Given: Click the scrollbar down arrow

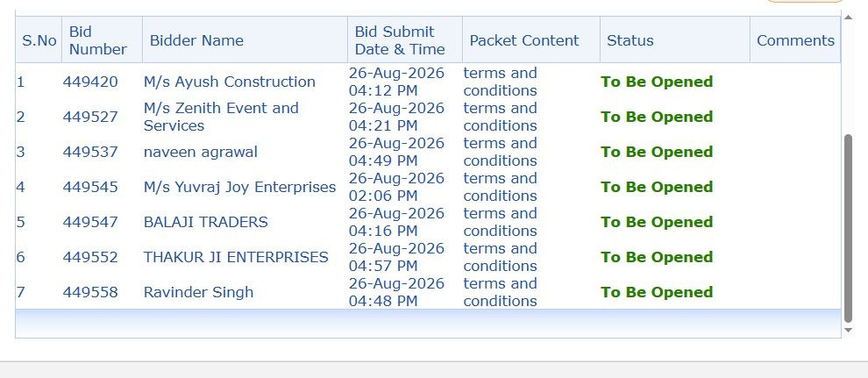Looking at the screenshot, I should [x=848, y=331].
